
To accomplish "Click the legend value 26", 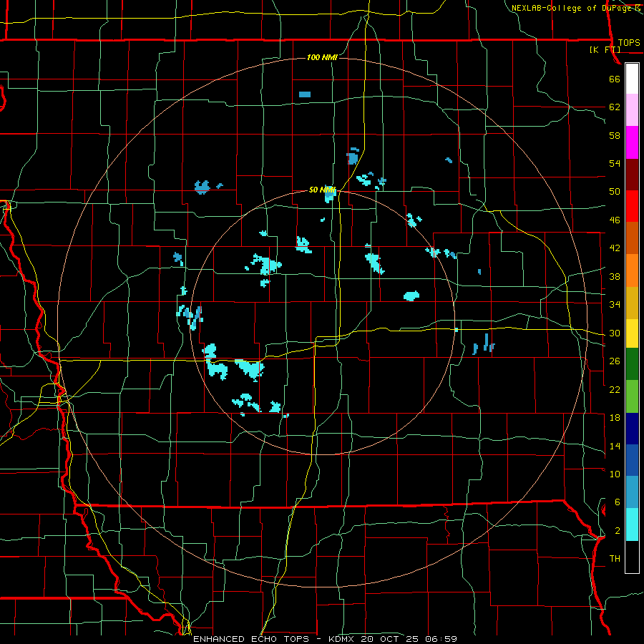I will [615, 361].
